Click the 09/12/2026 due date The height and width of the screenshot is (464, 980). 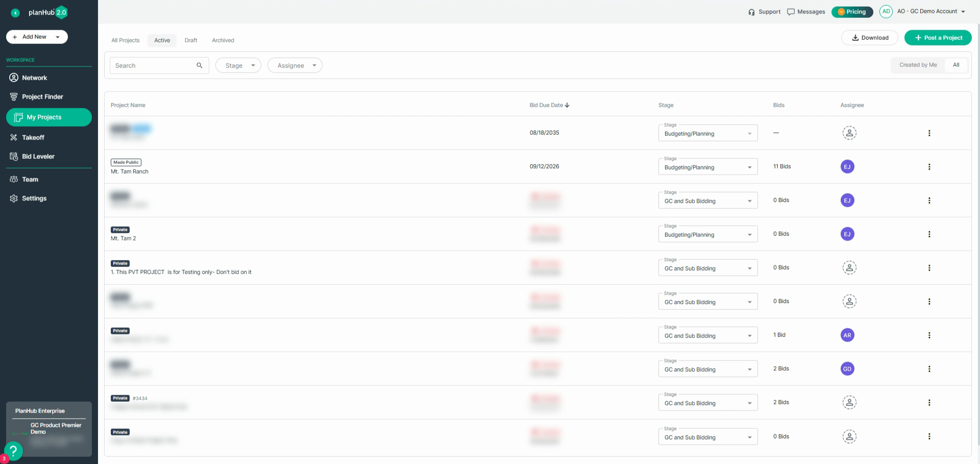click(544, 166)
